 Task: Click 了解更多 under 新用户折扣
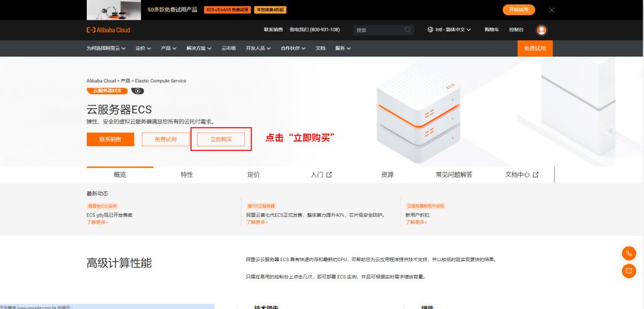point(416,222)
